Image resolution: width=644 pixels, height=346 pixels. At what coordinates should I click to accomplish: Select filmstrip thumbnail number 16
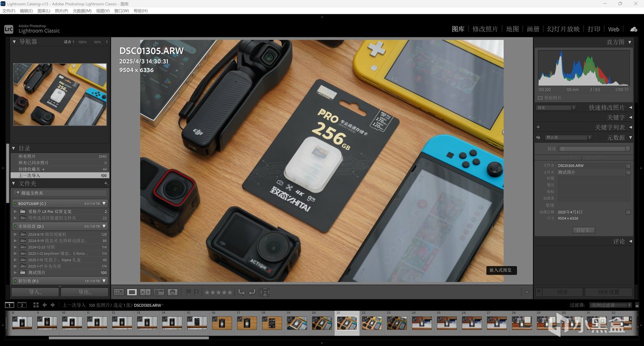(x=222, y=323)
